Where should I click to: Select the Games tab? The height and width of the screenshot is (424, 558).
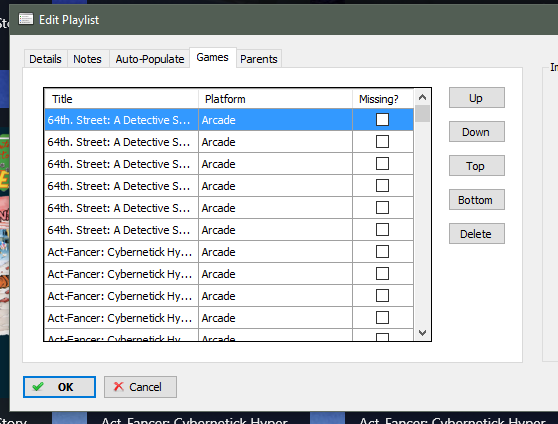[212, 57]
